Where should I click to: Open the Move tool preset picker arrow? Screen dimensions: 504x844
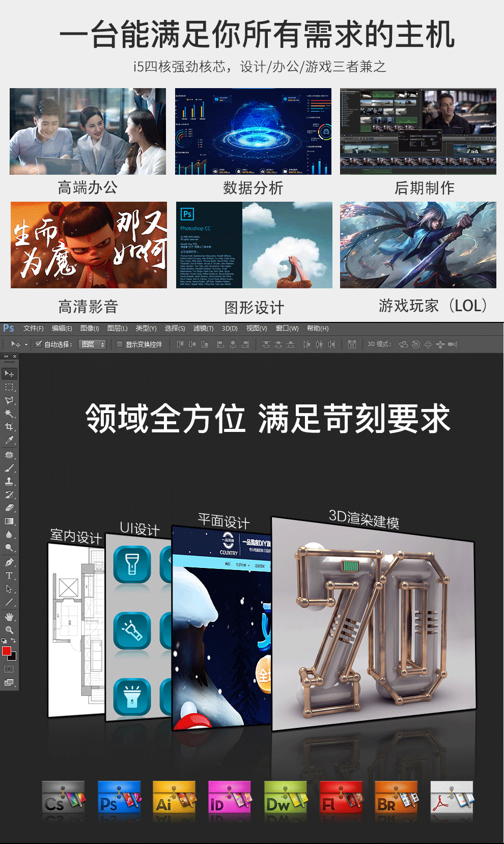(26, 345)
